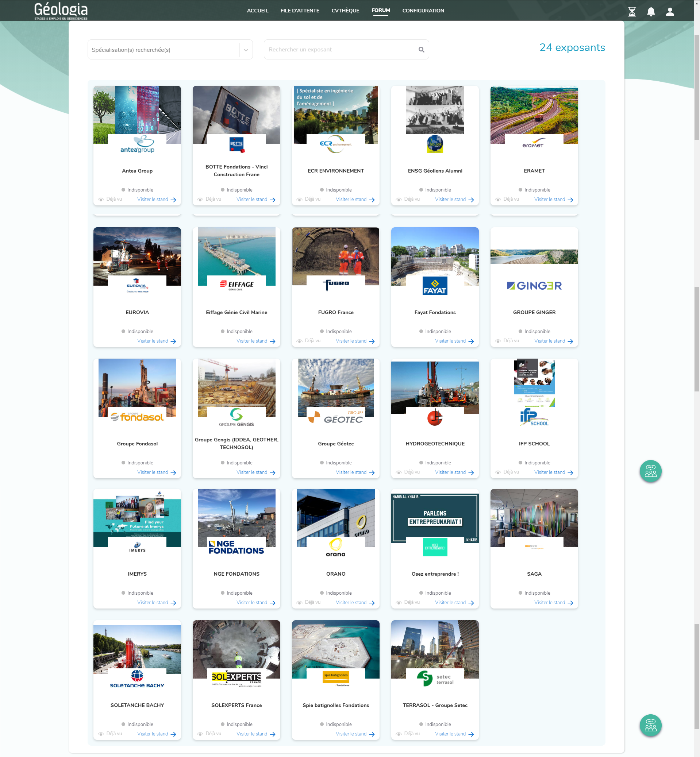The image size is (700, 757).
Task: Click the arrow icon on SAGA stand
Action: coord(570,603)
